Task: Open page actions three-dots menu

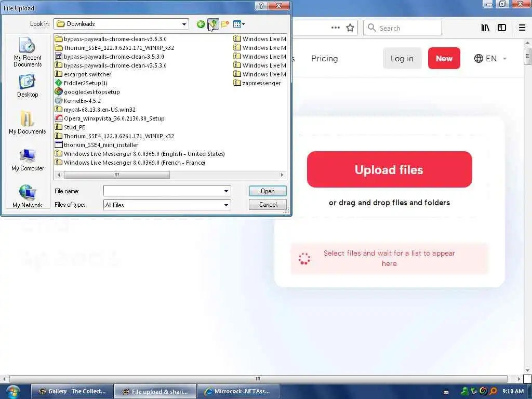Action: coord(335,28)
